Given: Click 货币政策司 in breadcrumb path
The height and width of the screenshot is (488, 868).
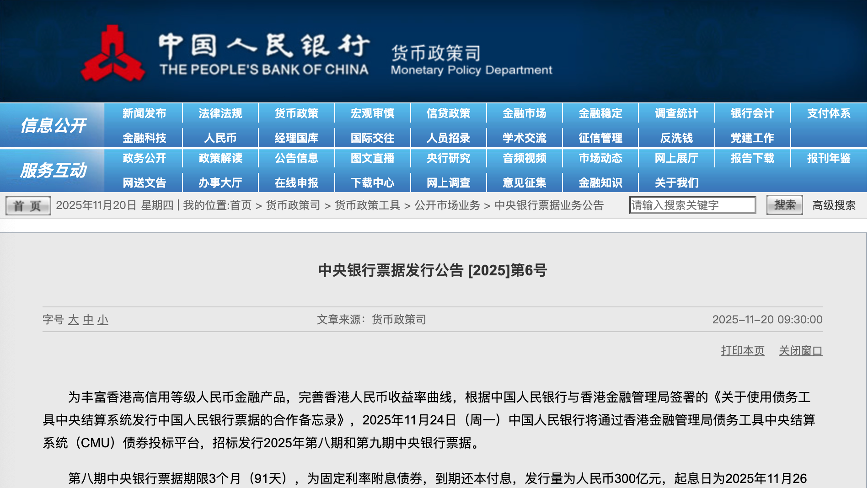Looking at the screenshot, I should 293,205.
